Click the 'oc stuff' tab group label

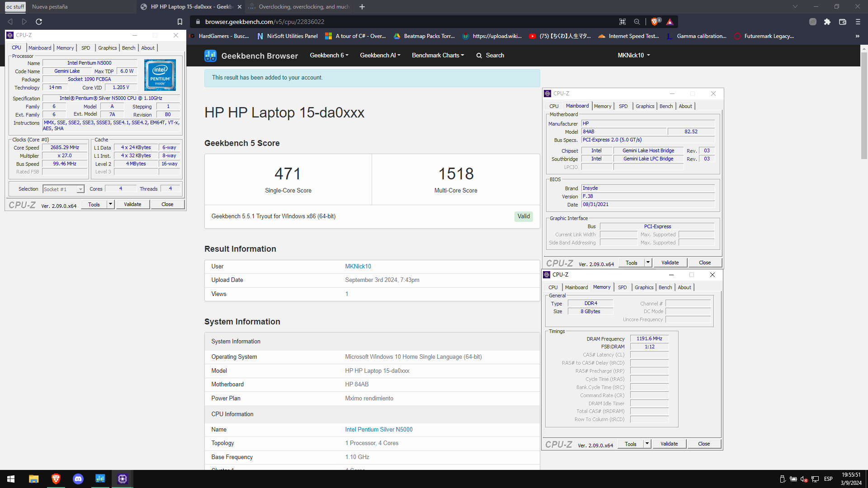[x=15, y=7]
